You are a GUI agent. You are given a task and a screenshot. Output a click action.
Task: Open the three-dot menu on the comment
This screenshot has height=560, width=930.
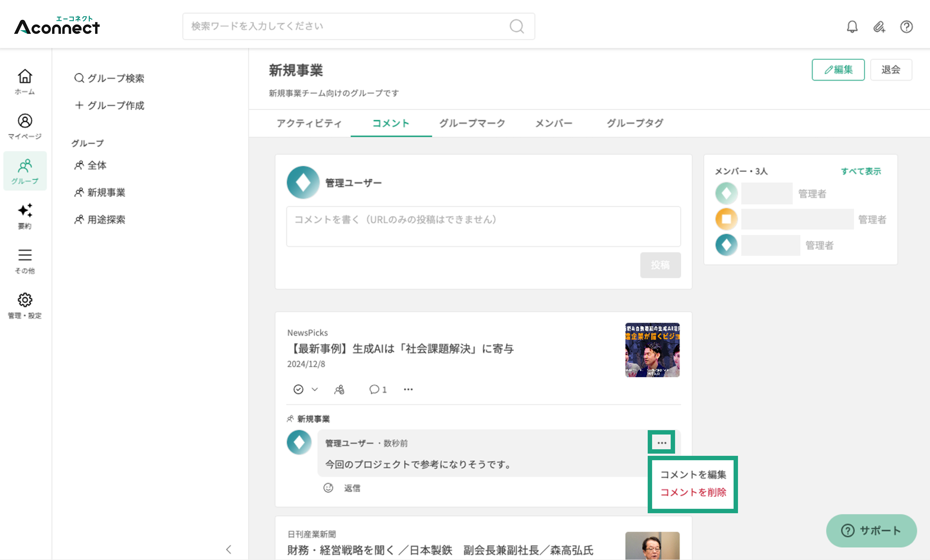point(662,442)
